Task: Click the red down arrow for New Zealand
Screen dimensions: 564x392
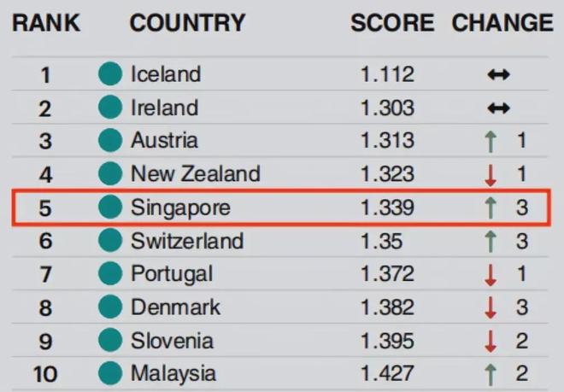Action: point(491,174)
